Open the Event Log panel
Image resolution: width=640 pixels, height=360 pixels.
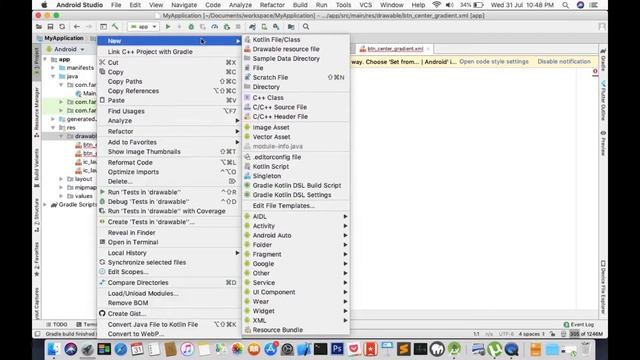(579, 324)
